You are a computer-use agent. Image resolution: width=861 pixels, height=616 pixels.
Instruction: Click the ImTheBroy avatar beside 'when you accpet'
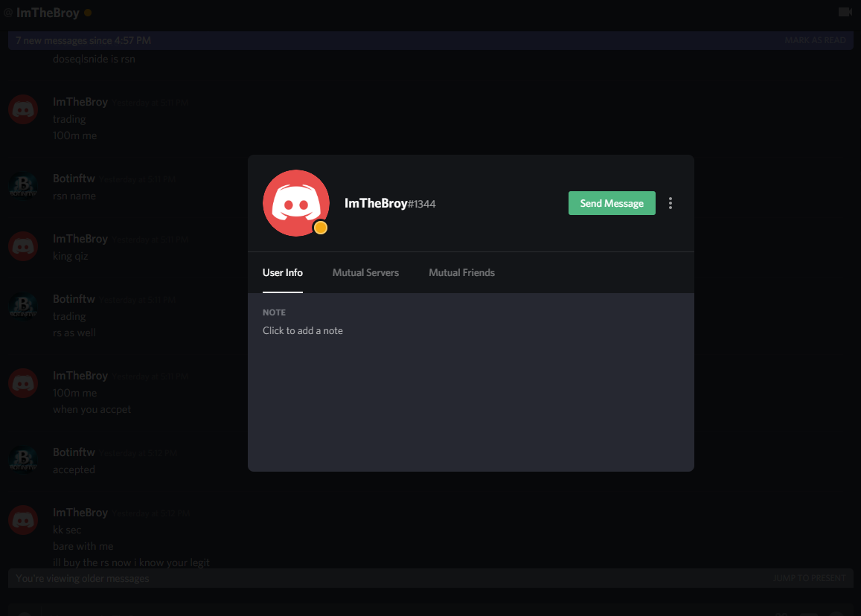point(23,382)
